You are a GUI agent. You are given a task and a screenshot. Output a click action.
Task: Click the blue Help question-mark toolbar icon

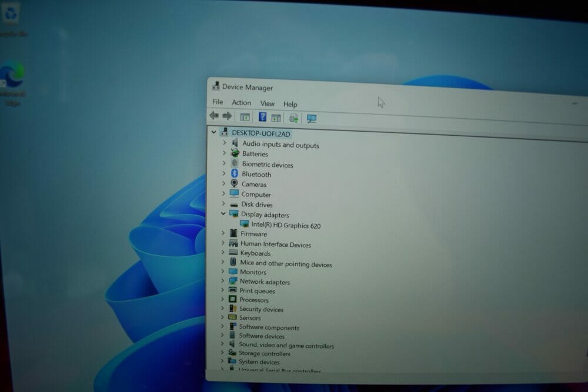click(262, 117)
